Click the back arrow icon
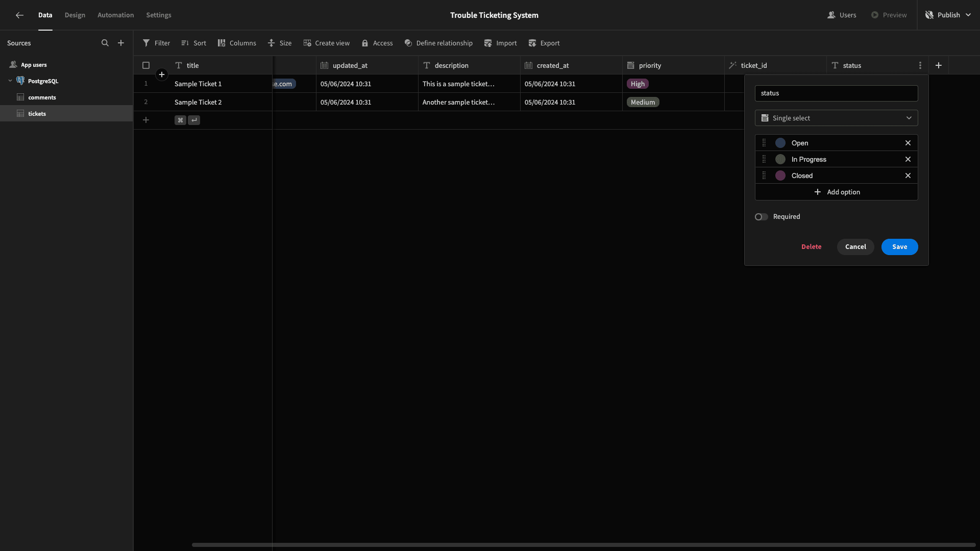The width and height of the screenshot is (980, 551). (x=19, y=15)
